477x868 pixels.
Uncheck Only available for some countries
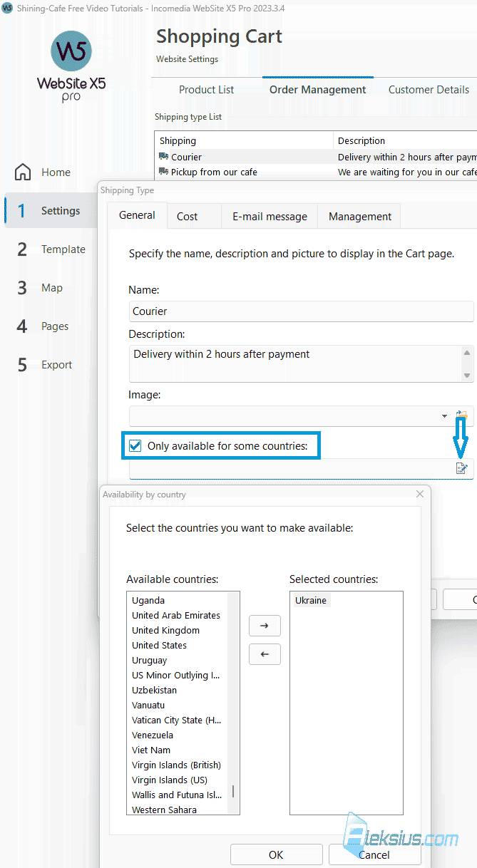tap(135, 446)
